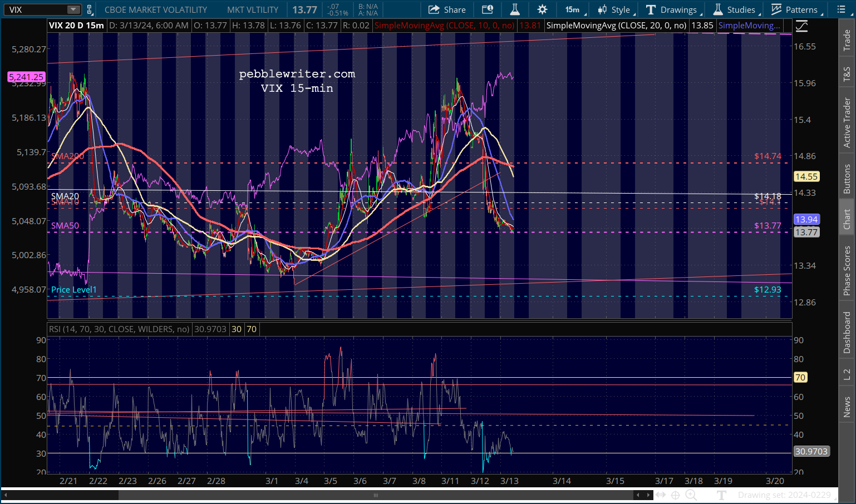Switch to the Active Trader side tab

click(x=847, y=122)
